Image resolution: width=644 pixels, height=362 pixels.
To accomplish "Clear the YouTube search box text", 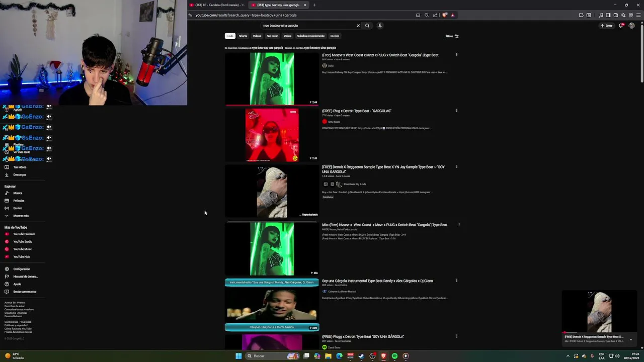I will [358, 26].
